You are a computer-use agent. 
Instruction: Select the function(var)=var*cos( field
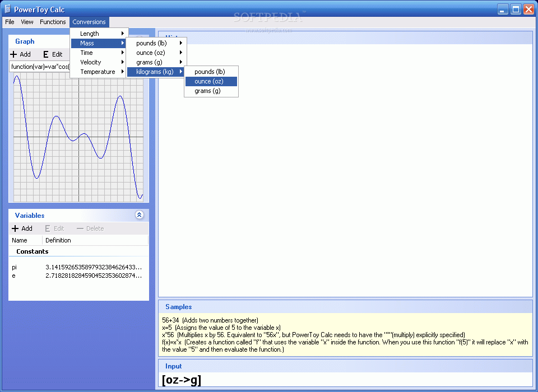[x=40, y=67]
